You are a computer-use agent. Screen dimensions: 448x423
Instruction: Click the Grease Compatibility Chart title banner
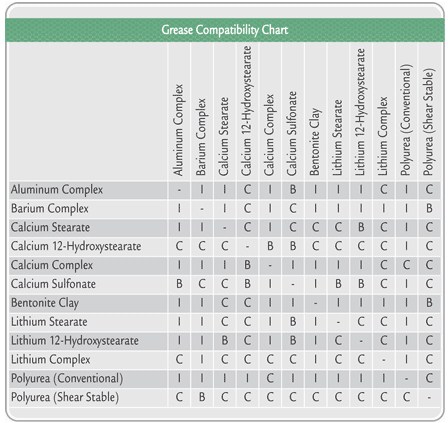click(225, 30)
